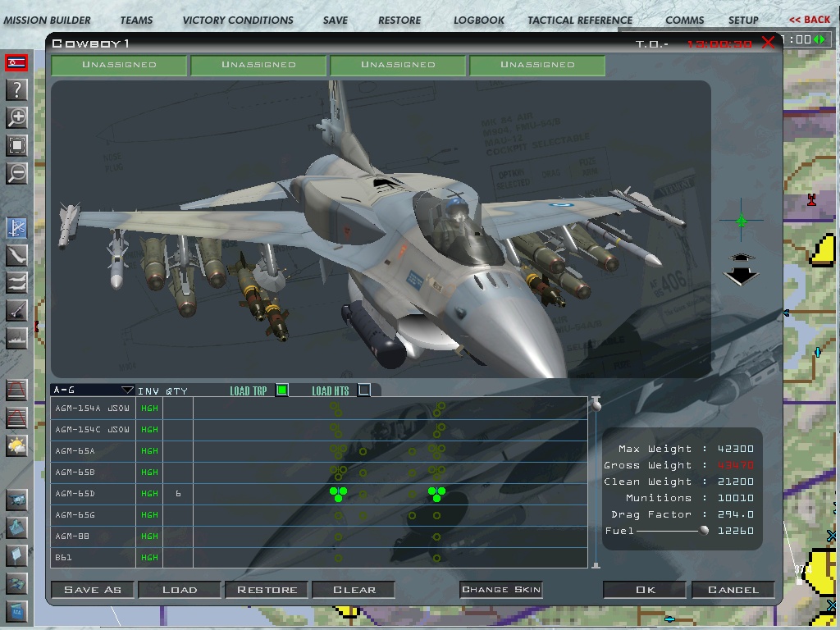Image resolution: width=840 pixels, height=630 pixels.
Task: Click the small up arrow above the black down arrow
Action: tap(741, 257)
